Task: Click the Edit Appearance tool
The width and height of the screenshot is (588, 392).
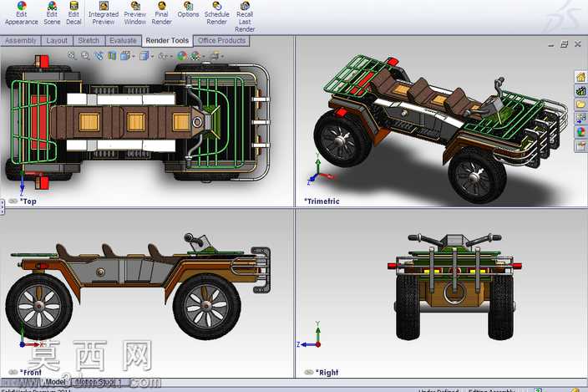Action: coord(22,13)
